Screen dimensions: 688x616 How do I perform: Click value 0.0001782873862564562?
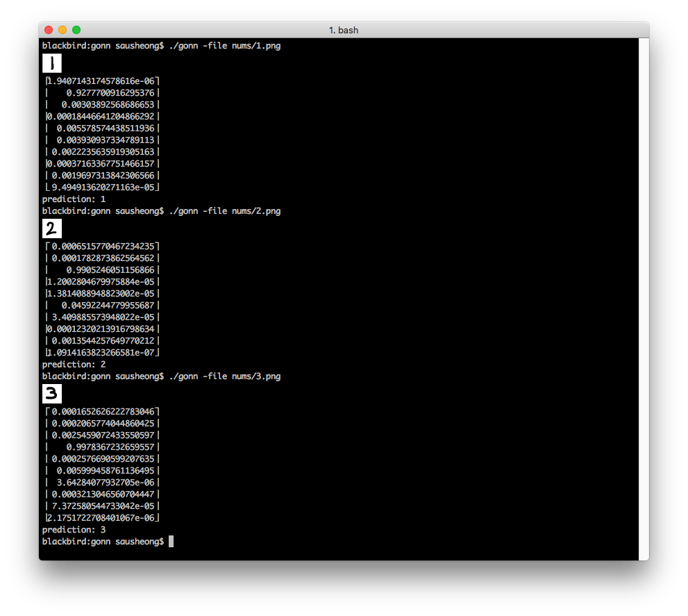coord(103,258)
